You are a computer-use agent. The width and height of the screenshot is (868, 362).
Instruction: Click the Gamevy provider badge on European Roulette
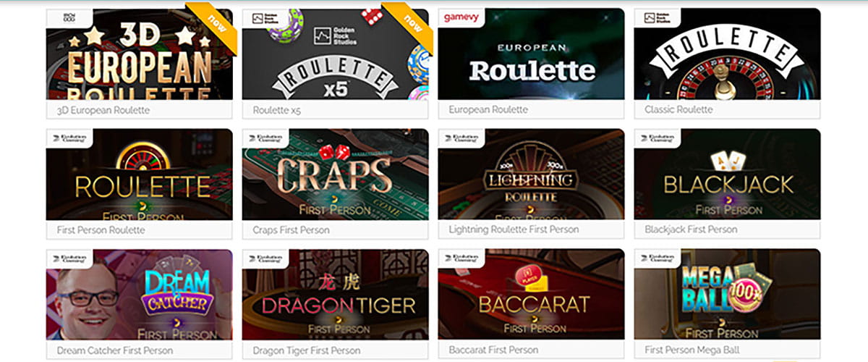pos(462,17)
